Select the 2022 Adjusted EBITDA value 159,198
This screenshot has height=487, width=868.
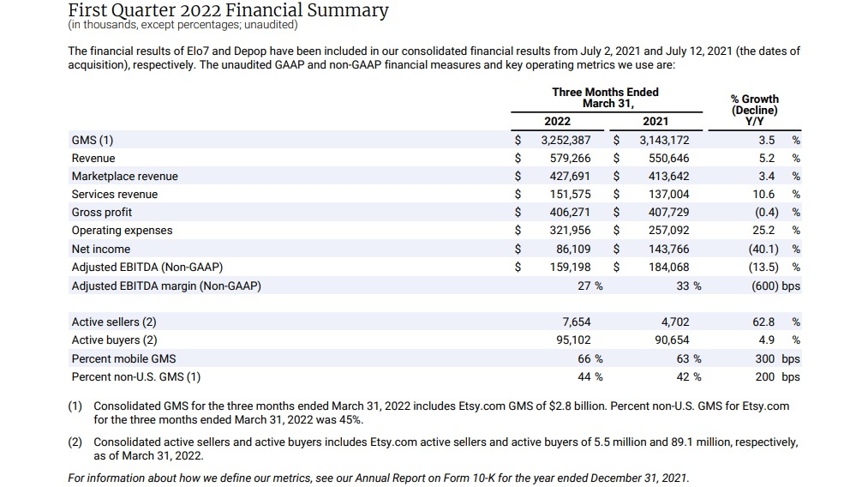click(x=570, y=267)
